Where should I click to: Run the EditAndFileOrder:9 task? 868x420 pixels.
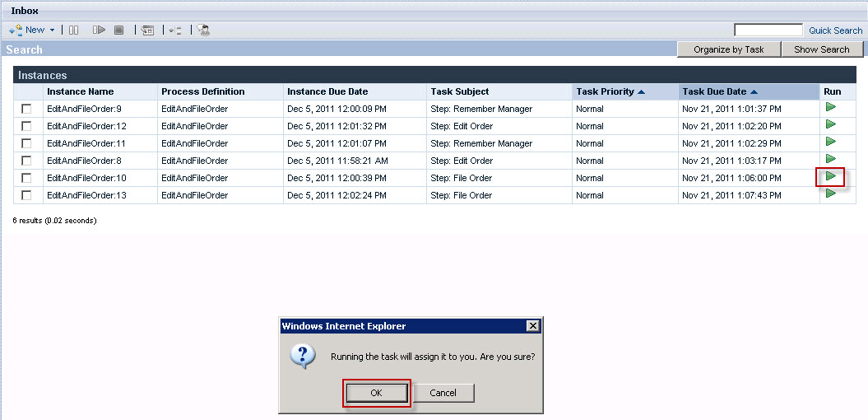pos(830,107)
